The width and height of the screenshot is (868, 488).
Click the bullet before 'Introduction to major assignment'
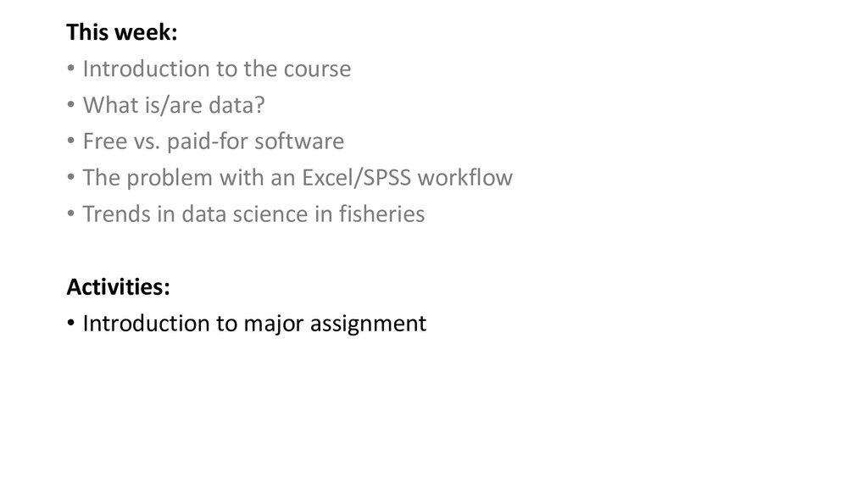point(71,323)
